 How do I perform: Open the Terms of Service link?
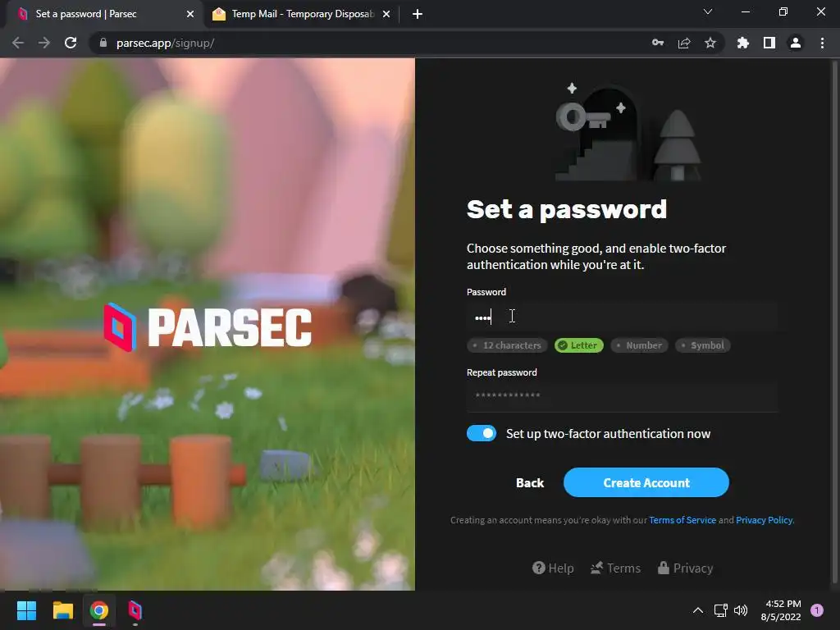click(x=682, y=520)
